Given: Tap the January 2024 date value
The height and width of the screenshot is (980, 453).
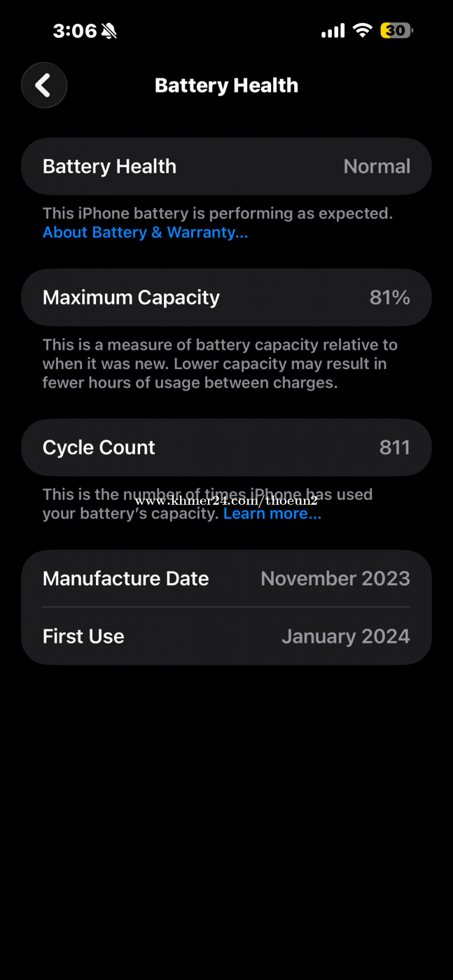Looking at the screenshot, I should [x=345, y=636].
